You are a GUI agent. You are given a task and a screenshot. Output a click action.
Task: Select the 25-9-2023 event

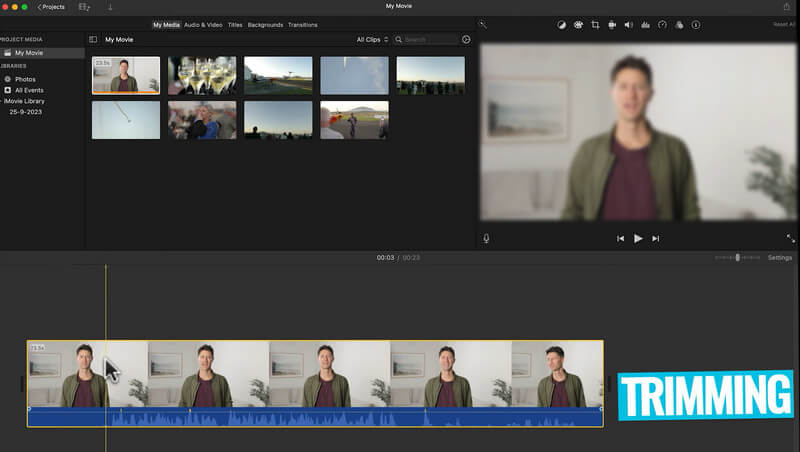point(26,112)
